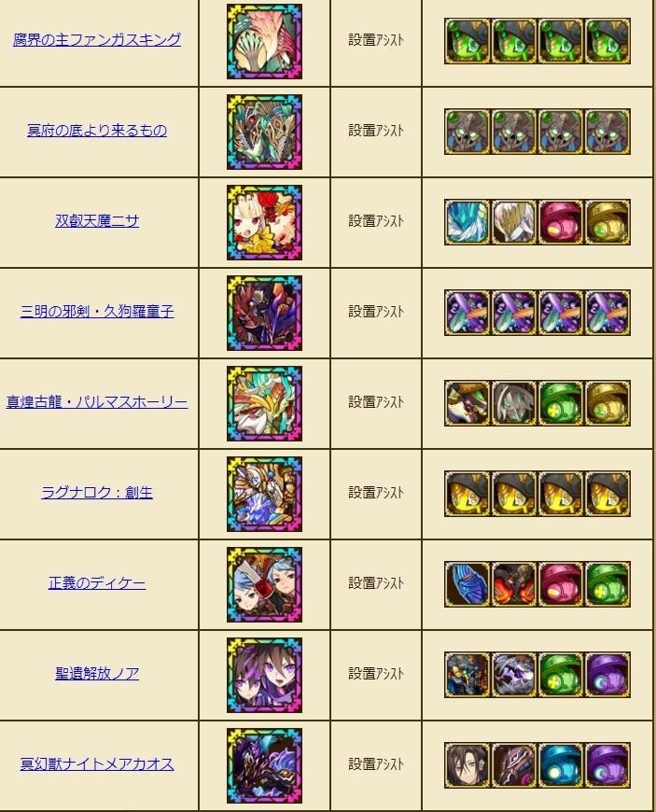Click the first purple sword icon in 久狗羅童子 row
This screenshot has height=812, width=656.
tap(467, 313)
